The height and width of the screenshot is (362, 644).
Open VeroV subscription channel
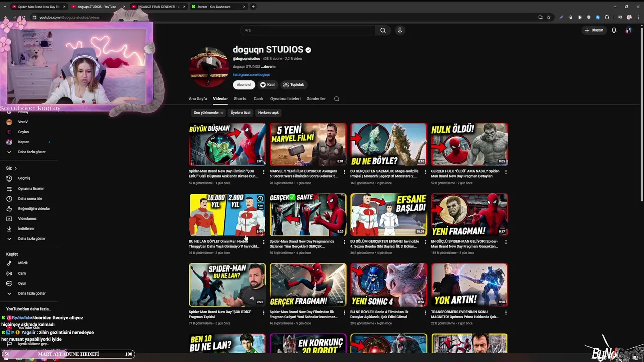click(23, 122)
